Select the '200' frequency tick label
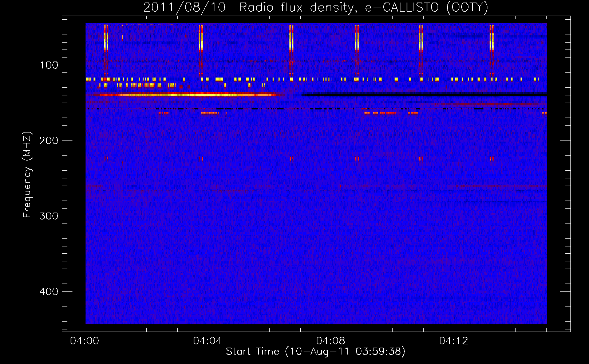589x364 pixels. tap(49, 141)
